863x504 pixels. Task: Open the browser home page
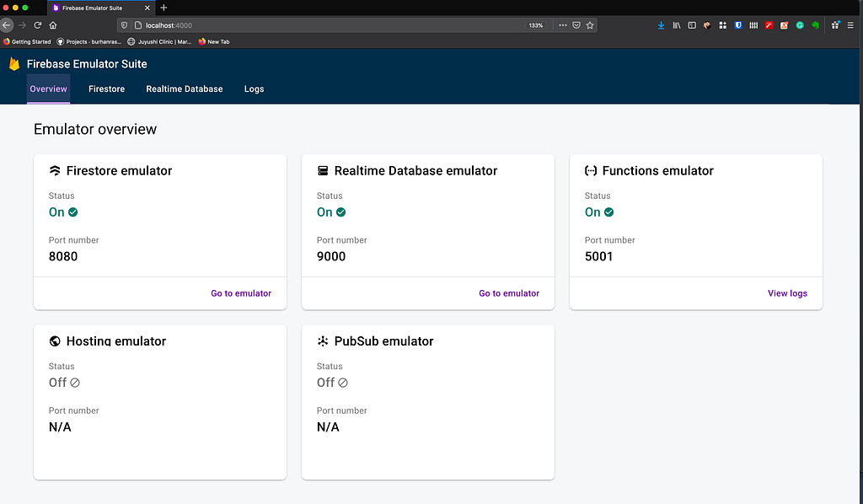53,25
